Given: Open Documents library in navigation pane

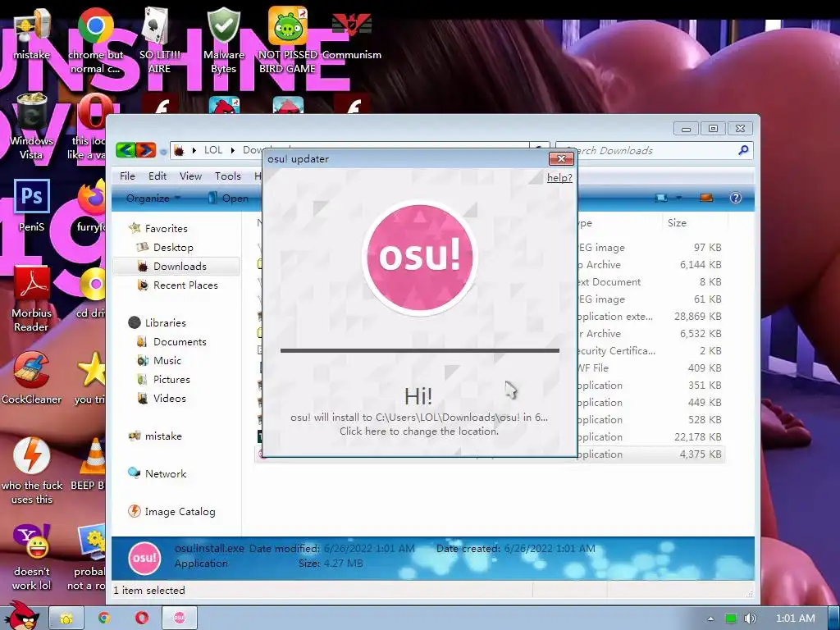Looking at the screenshot, I should pos(171,342).
